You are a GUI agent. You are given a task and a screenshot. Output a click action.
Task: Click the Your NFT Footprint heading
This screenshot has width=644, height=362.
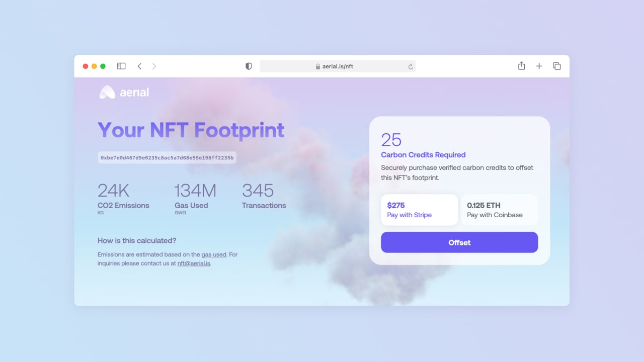pos(191,130)
